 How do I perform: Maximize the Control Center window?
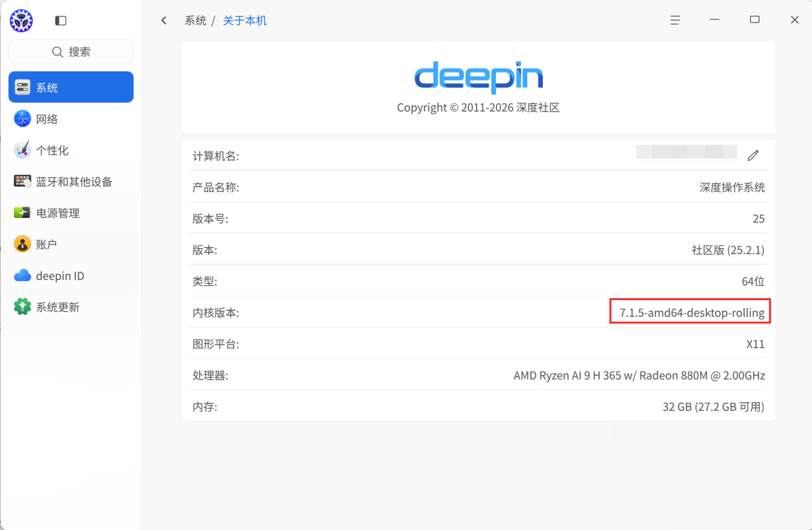coord(754,20)
